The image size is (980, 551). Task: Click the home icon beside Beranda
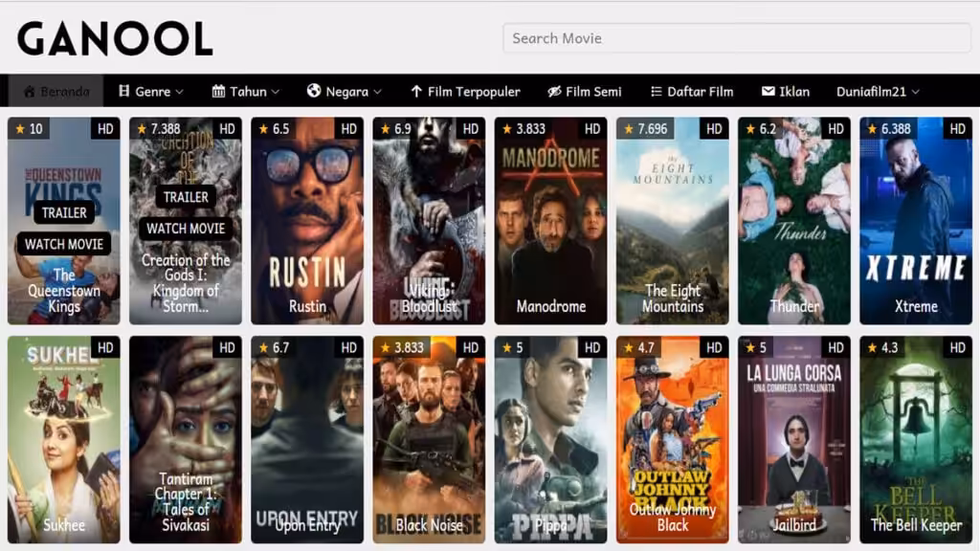coord(27,92)
